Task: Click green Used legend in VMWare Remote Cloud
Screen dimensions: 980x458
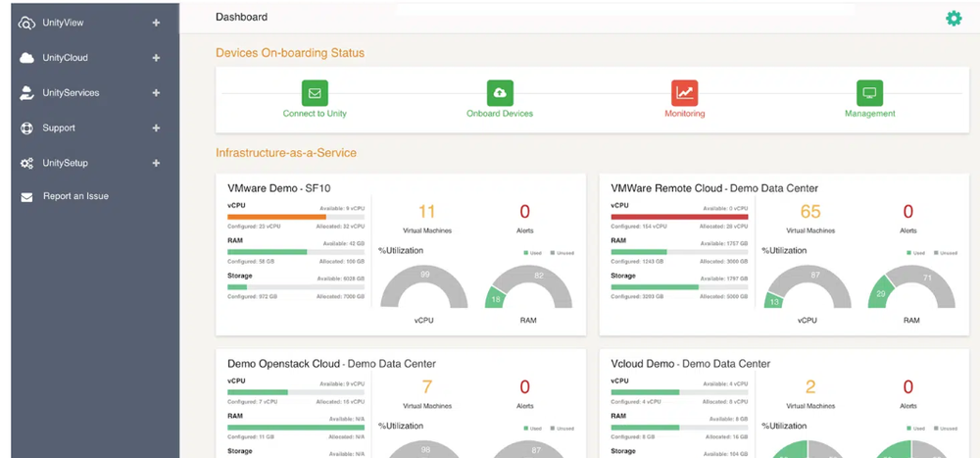Action: (x=916, y=253)
